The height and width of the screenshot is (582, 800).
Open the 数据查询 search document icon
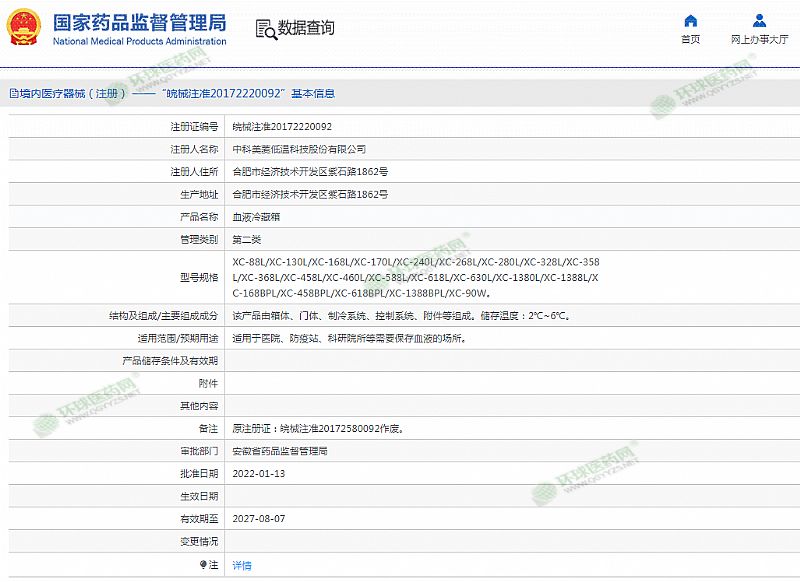click(x=264, y=28)
